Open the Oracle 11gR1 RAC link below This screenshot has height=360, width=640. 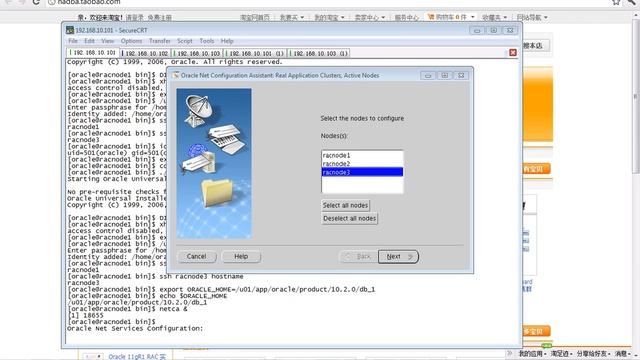pyautogui.click(x=137, y=357)
